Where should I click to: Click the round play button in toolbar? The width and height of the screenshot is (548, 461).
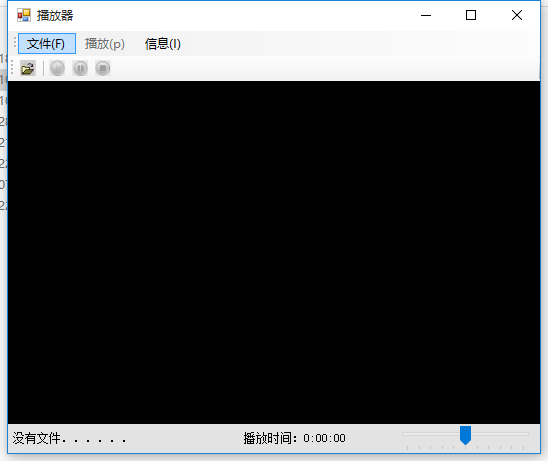point(57,68)
